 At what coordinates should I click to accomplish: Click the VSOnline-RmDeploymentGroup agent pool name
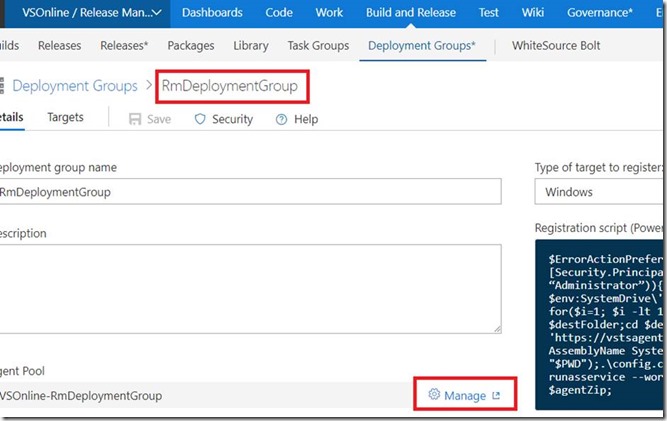81,395
